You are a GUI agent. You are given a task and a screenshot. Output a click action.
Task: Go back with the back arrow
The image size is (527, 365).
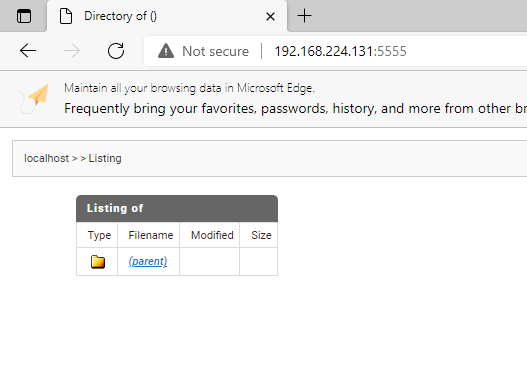point(28,51)
